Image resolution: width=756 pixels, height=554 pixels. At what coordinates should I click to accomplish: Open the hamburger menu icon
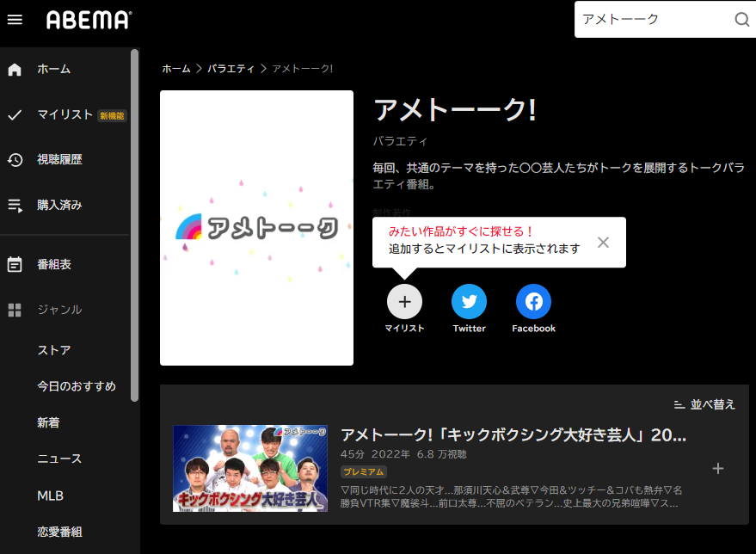[x=15, y=20]
